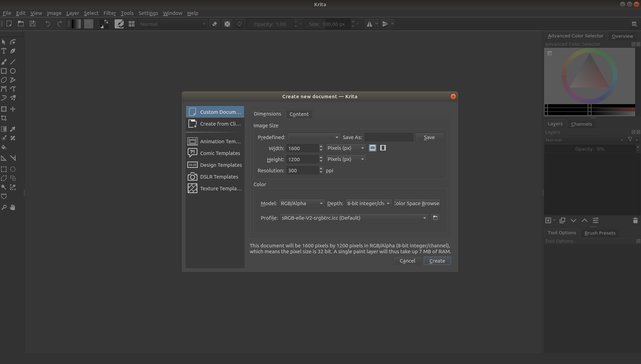The width and height of the screenshot is (641, 364).
Task: Open an existing document from toolbar
Action: (x=21, y=24)
